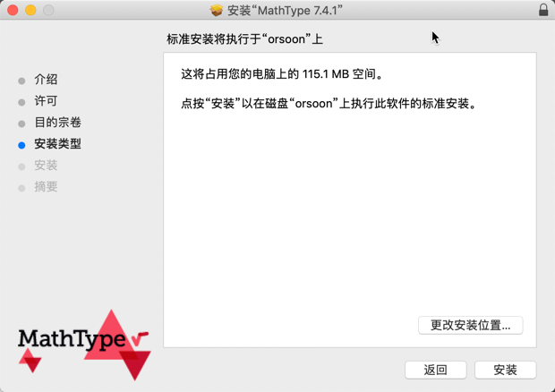Select the 安装类型 step in the sidebar

coord(57,143)
